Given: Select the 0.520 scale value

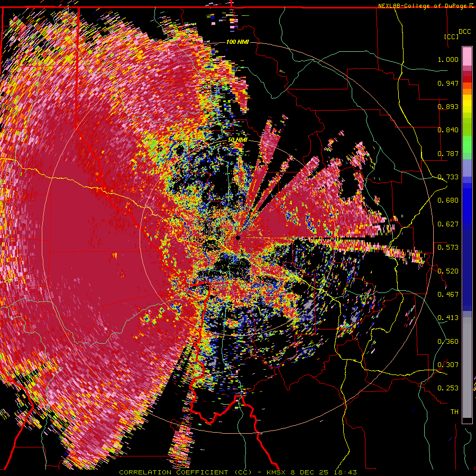Looking at the screenshot, I should pyautogui.click(x=448, y=271).
